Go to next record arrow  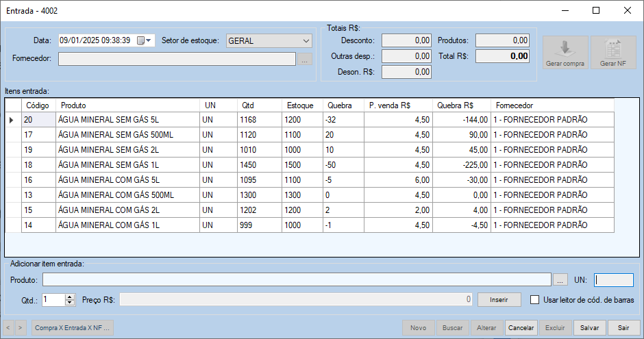21,328
